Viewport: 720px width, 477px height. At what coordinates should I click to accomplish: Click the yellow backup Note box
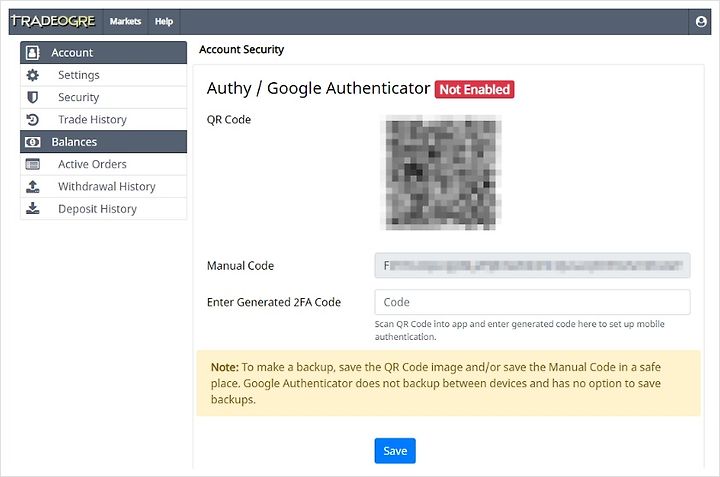[x=449, y=383]
